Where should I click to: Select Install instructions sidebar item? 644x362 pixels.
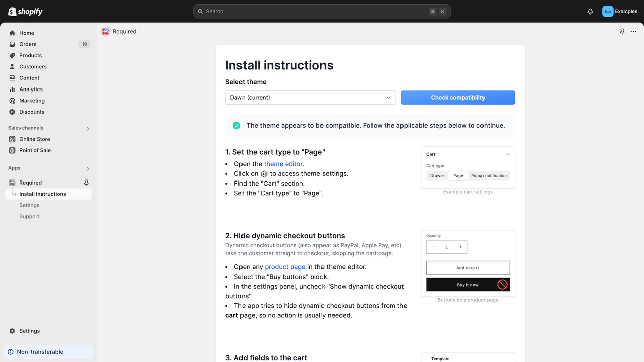48,194
